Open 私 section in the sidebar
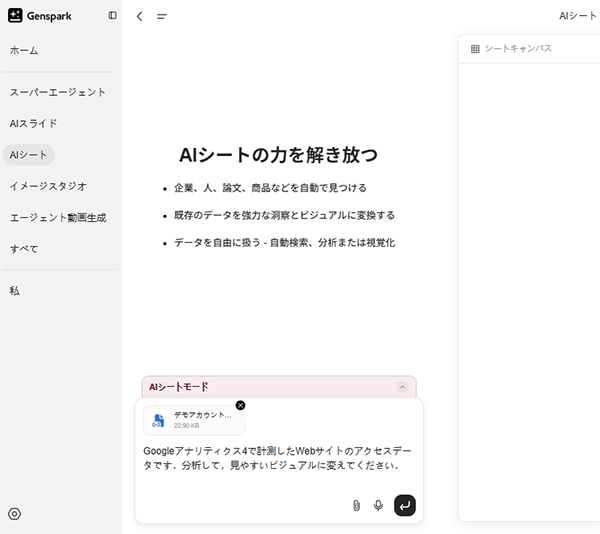 [x=14, y=291]
